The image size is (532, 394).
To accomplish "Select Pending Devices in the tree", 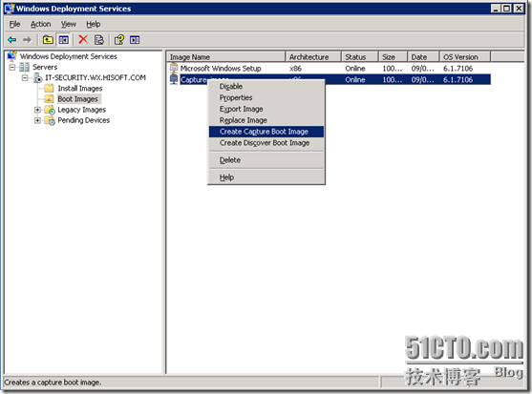I will [84, 120].
